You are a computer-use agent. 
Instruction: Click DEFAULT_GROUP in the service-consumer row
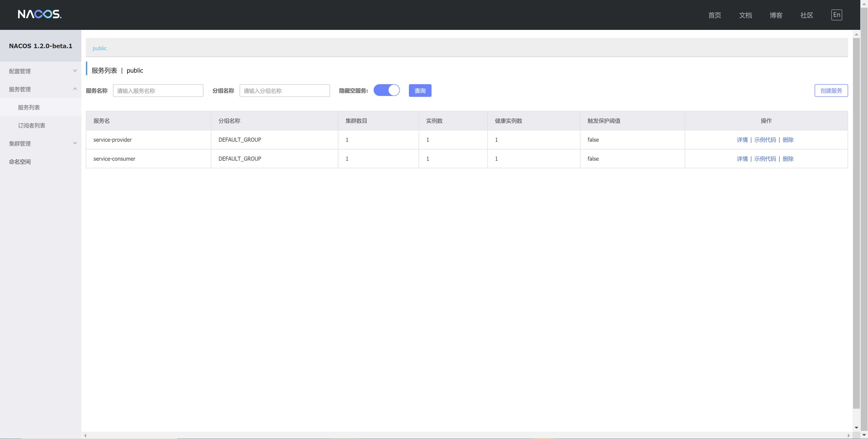tap(240, 159)
